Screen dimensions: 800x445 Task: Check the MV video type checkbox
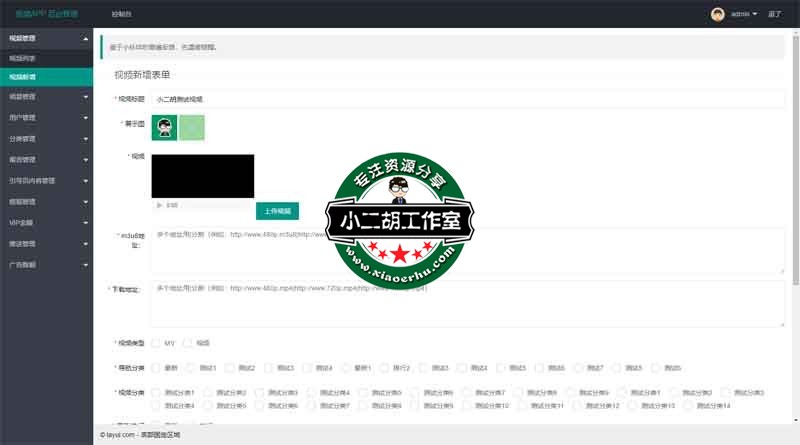155,343
